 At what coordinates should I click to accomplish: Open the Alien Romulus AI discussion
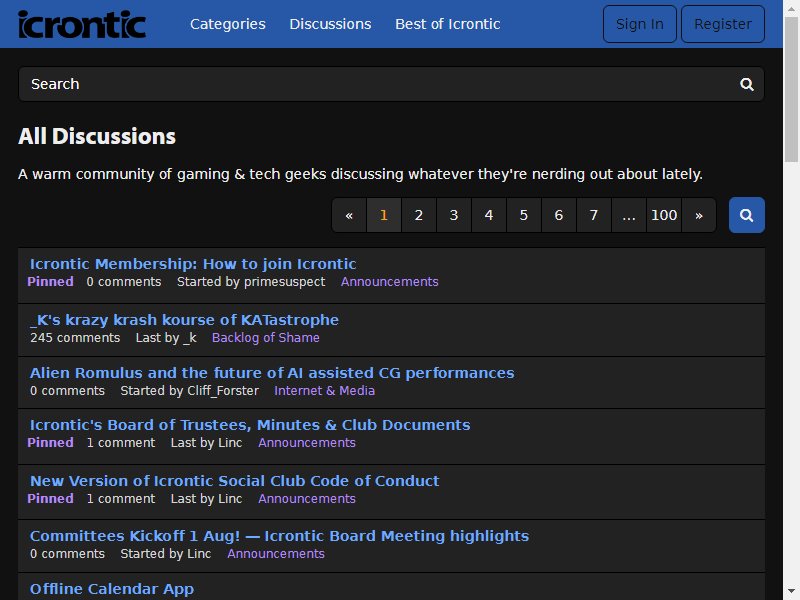click(272, 373)
